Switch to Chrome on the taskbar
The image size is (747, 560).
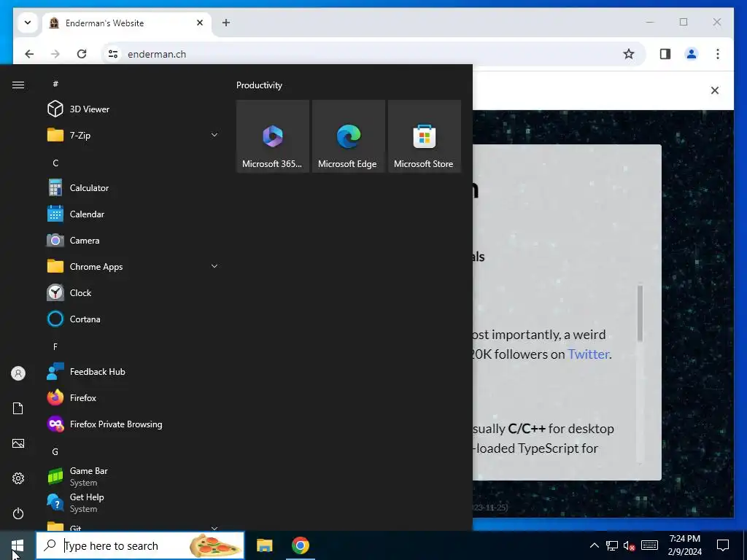coord(300,545)
